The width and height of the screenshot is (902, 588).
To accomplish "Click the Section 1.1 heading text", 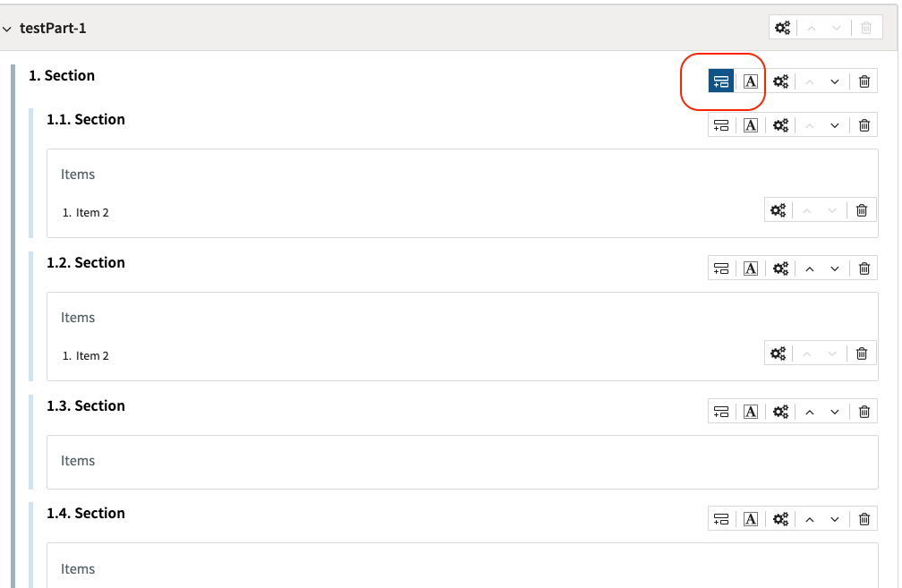I will click(x=86, y=119).
